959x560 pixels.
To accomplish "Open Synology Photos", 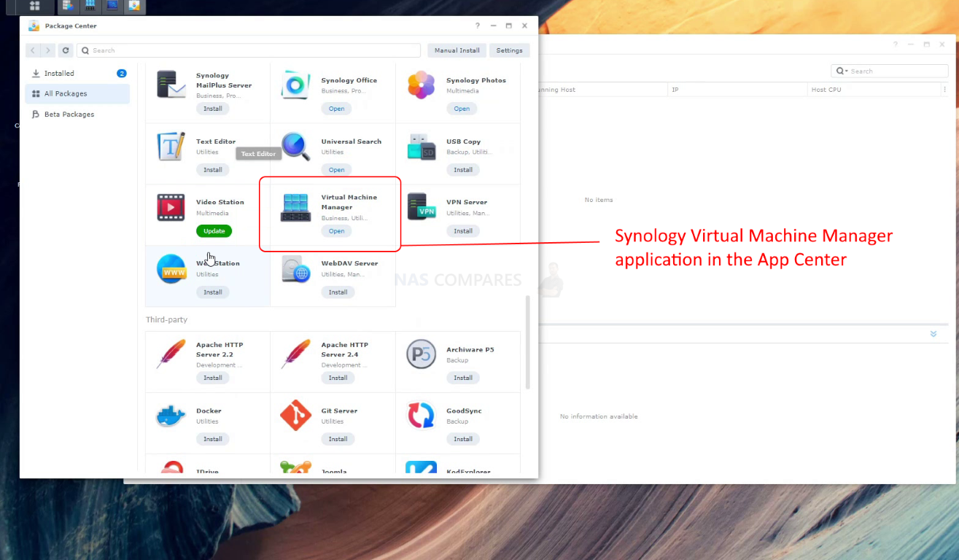I will pos(462,109).
